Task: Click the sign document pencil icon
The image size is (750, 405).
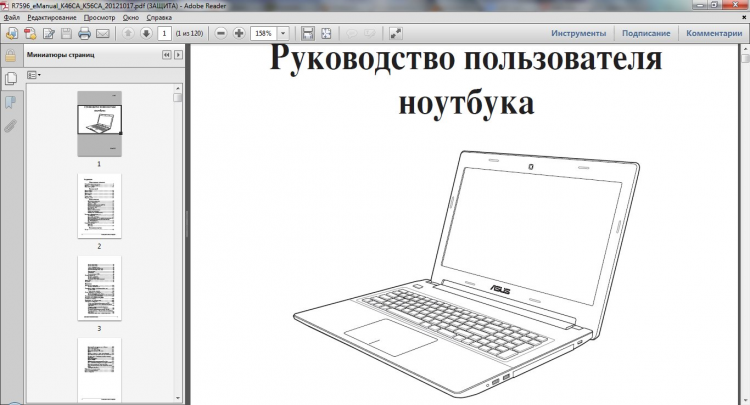Action: (48, 33)
